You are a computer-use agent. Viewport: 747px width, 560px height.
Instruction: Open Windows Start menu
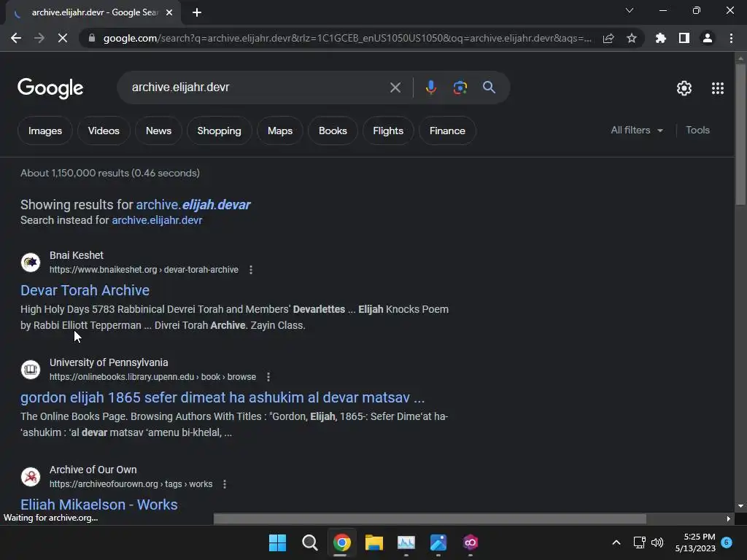click(x=277, y=542)
